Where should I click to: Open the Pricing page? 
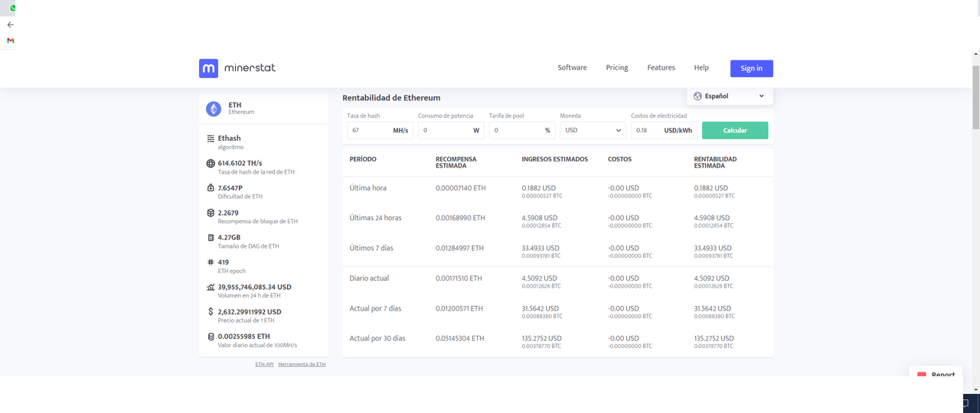tap(617, 68)
